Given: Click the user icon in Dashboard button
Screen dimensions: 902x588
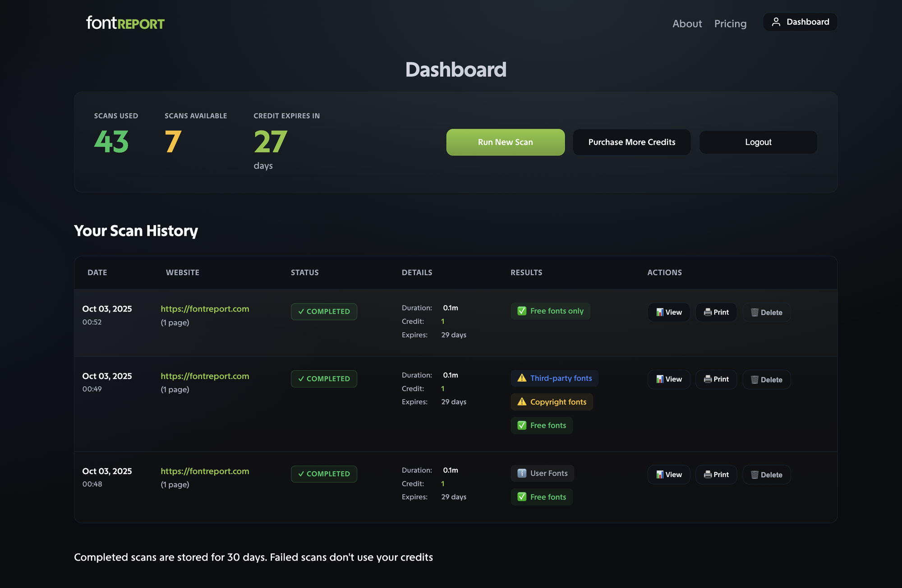Looking at the screenshot, I should (x=776, y=22).
